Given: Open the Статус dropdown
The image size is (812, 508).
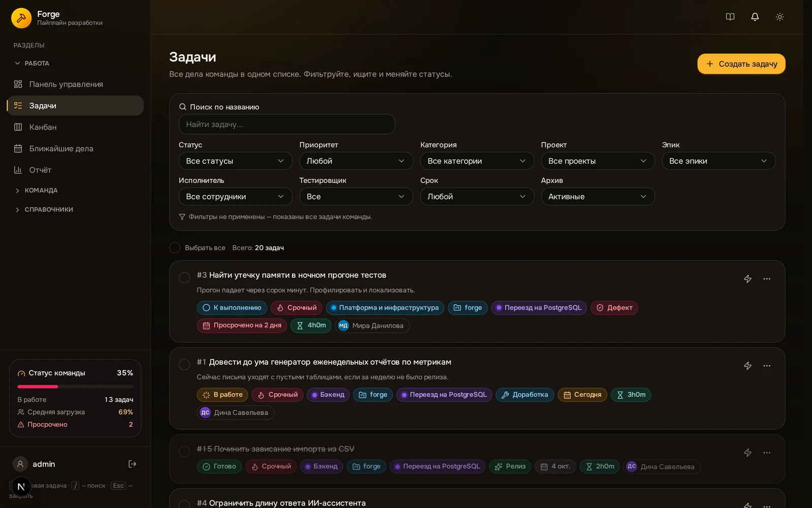Looking at the screenshot, I should click(235, 161).
